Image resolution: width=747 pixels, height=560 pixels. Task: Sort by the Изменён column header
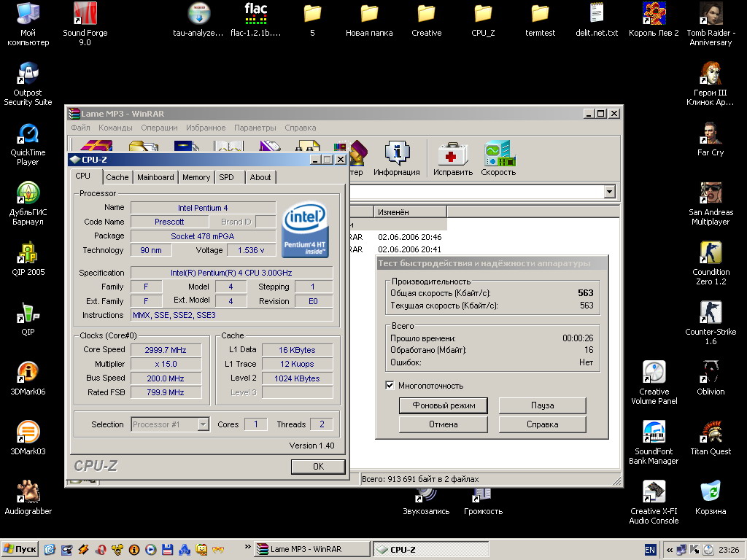coord(409,212)
